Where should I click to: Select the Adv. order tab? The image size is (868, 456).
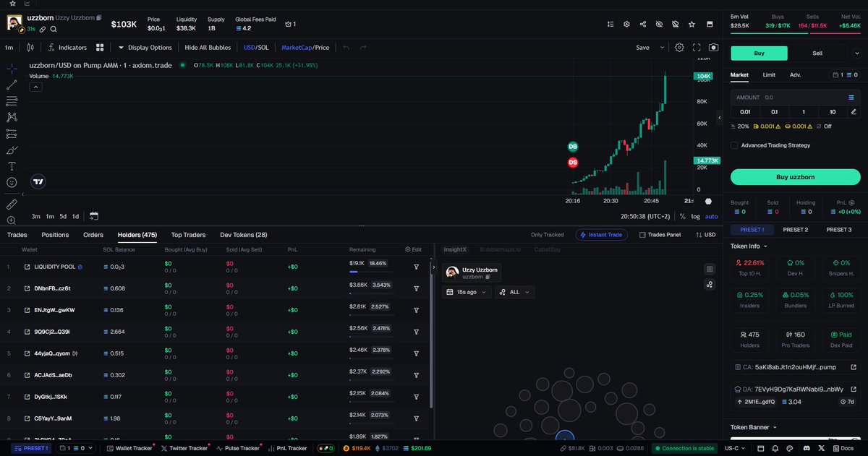coord(795,74)
